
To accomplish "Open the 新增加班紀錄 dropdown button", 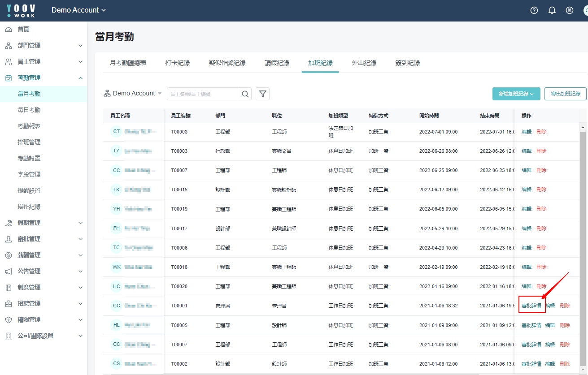I will 516,94.
